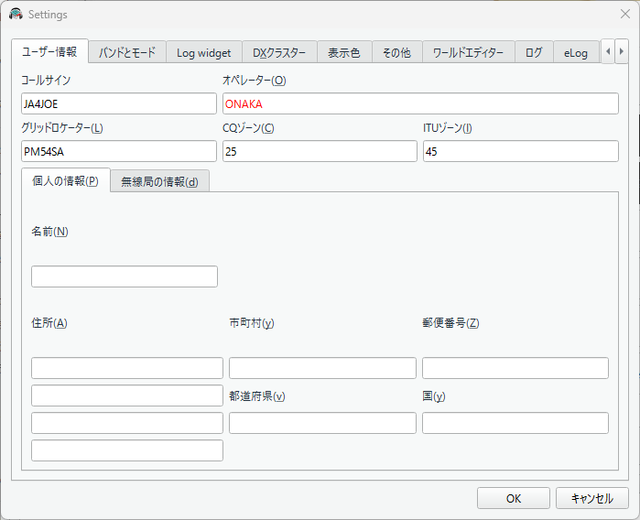Click the 名前(N) label
Image resolution: width=640 pixels, height=520 pixels.
pyautogui.click(x=50, y=232)
